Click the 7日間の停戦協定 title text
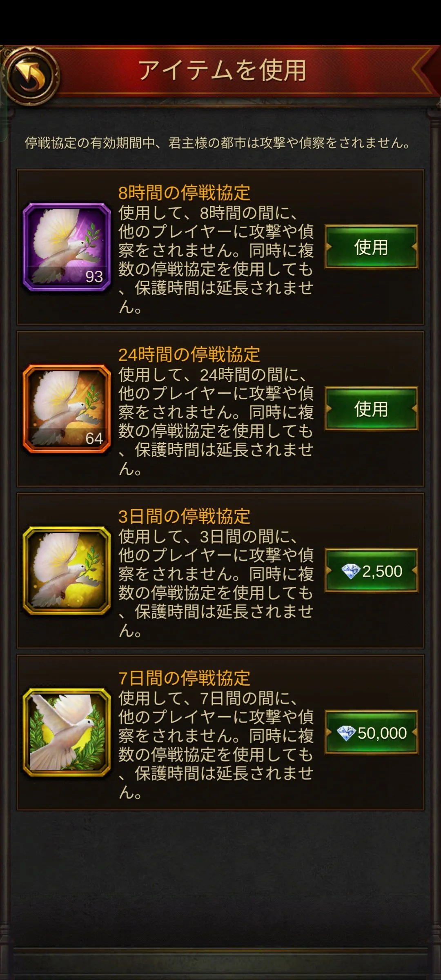The width and height of the screenshot is (441, 980). pyautogui.click(x=184, y=678)
